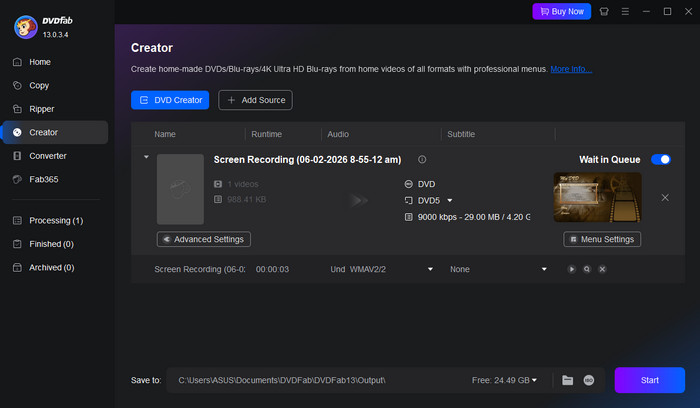Click the Start button
The height and width of the screenshot is (408, 700).
(650, 380)
